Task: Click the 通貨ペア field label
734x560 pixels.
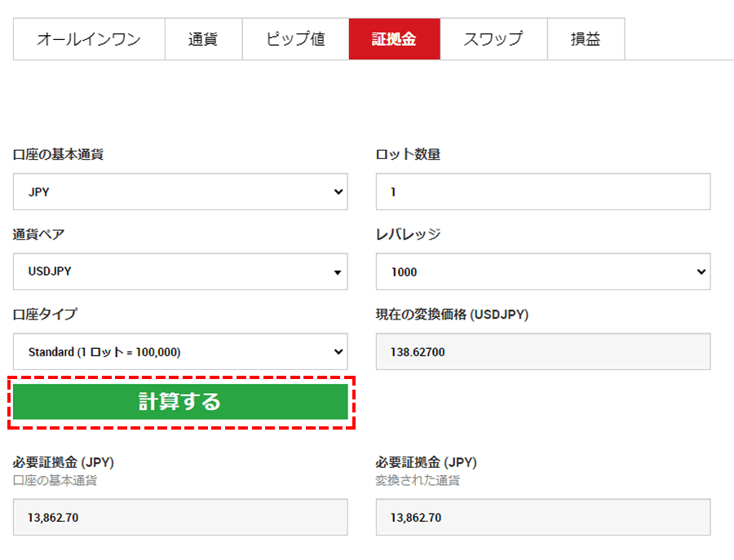Action: click(38, 235)
